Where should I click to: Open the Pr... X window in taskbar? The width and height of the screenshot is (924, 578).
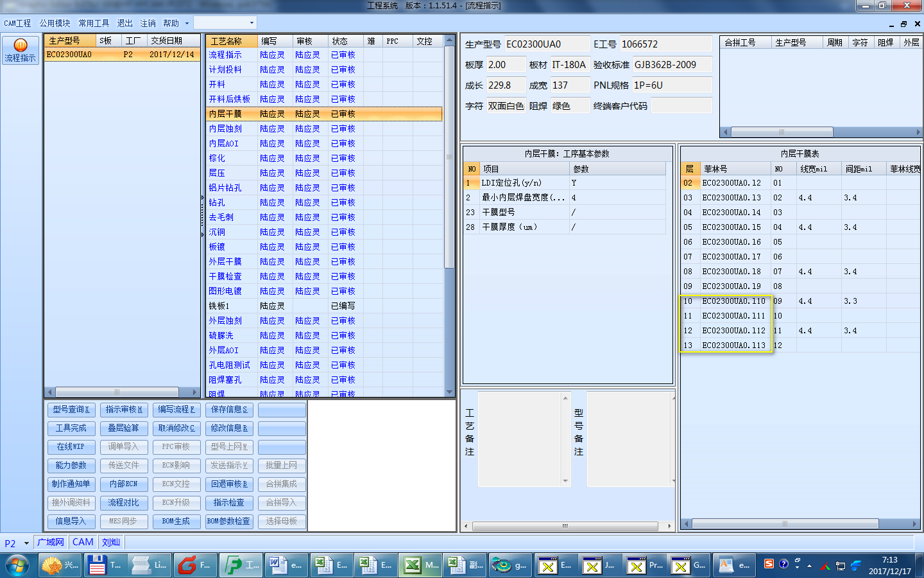pyautogui.click(x=644, y=565)
